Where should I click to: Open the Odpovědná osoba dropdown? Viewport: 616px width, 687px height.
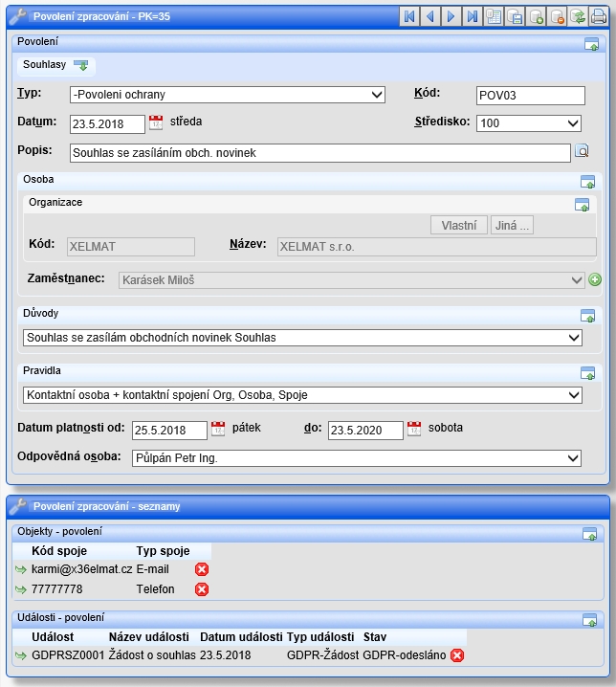(x=357, y=458)
